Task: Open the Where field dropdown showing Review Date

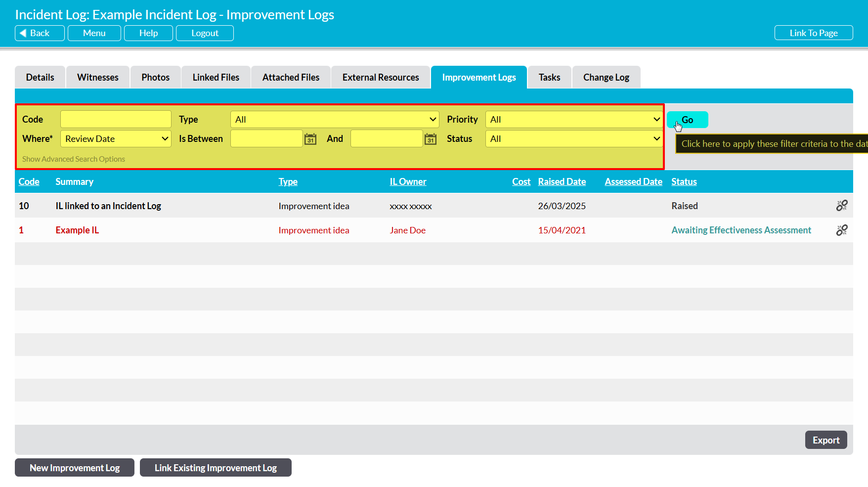Action: (x=116, y=139)
